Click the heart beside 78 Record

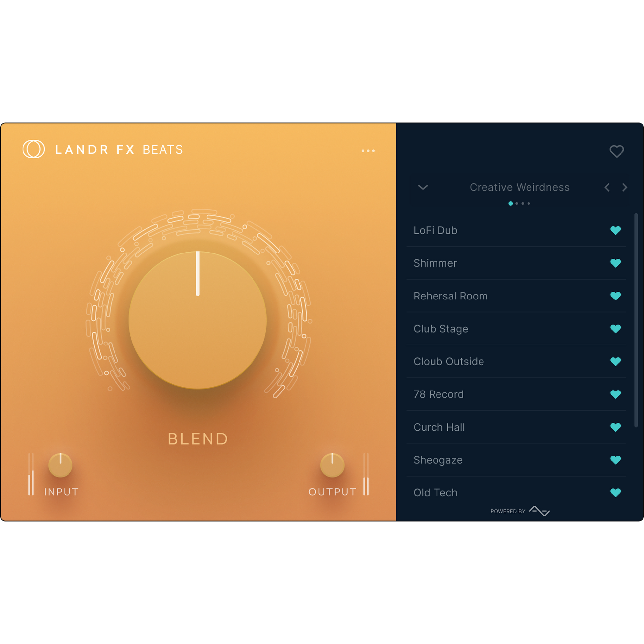point(616,394)
